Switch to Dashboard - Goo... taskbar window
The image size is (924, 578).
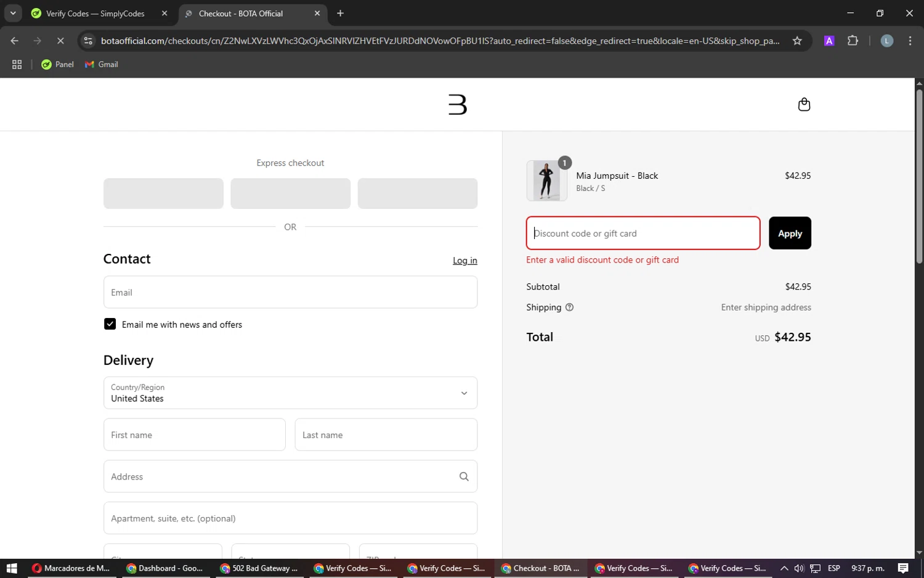click(164, 568)
